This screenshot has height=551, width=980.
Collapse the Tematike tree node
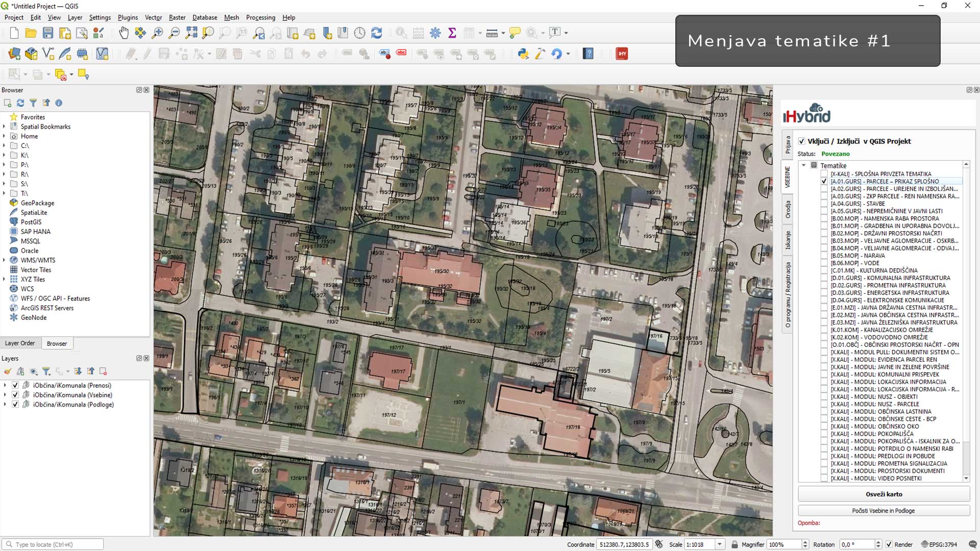804,165
